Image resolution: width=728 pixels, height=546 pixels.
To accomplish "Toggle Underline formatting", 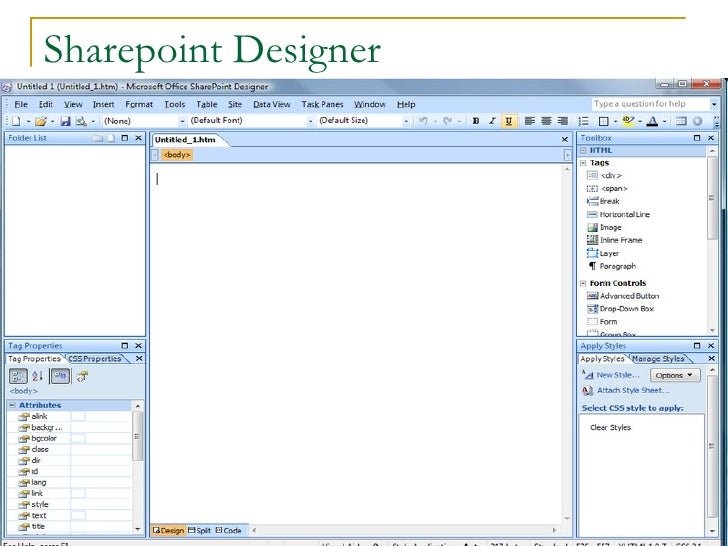I will coord(509,121).
